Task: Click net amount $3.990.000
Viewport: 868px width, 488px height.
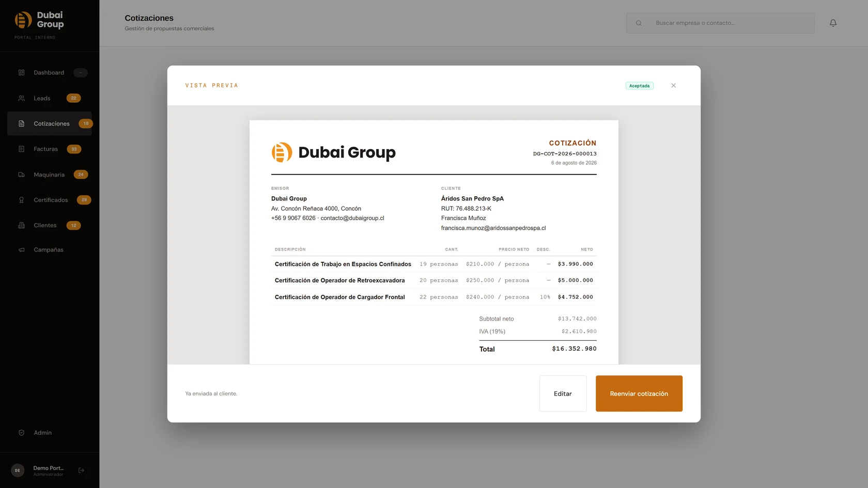Action: 576,264
